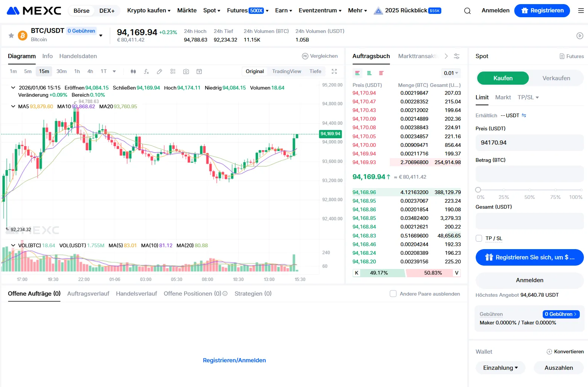Screen dimensions: 588x387
Task: Switch to the Kaufen side
Action: tap(503, 78)
